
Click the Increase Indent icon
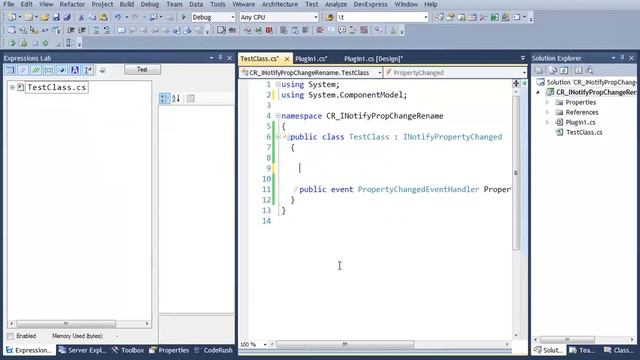pos(82,30)
